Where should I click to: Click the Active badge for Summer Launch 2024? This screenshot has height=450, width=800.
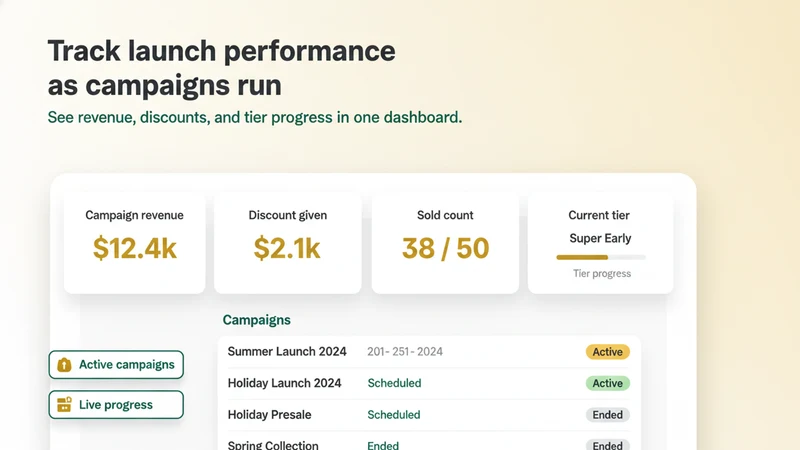(608, 352)
